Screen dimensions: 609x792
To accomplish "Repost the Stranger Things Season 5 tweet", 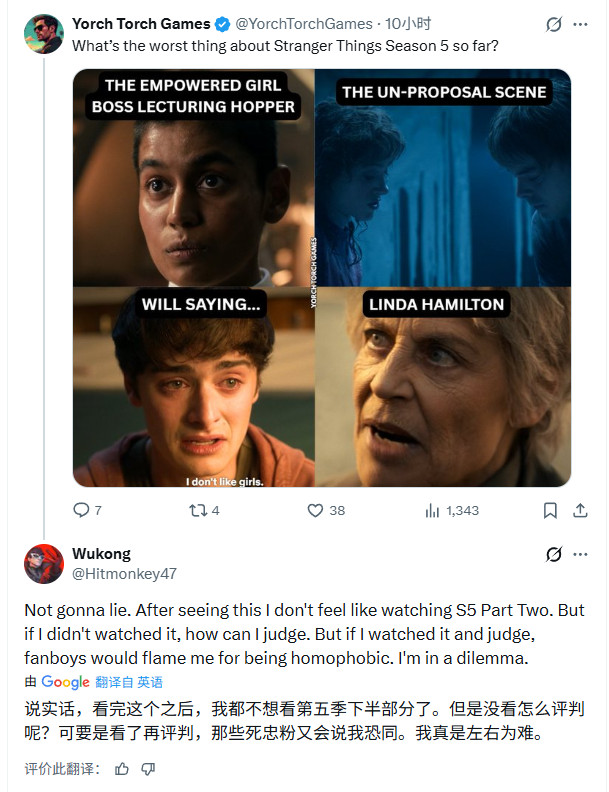I will click(x=197, y=510).
